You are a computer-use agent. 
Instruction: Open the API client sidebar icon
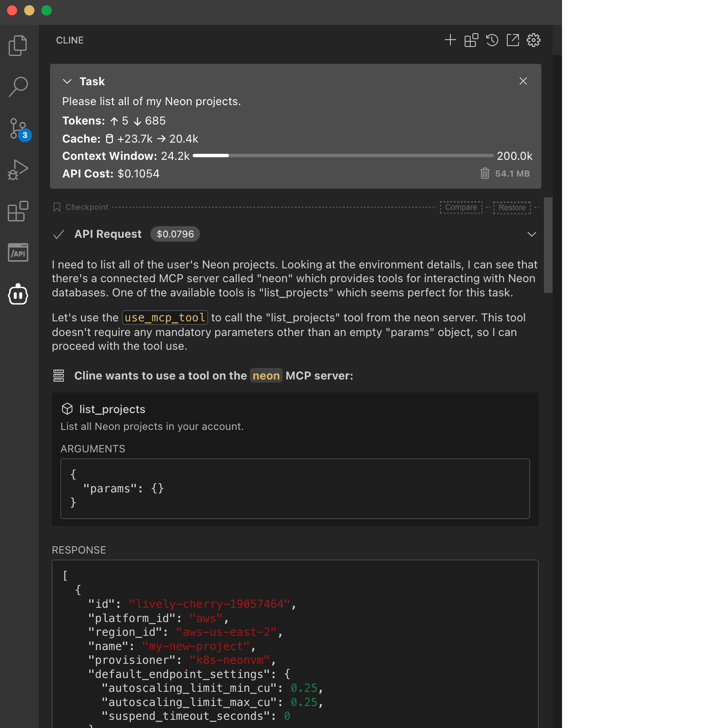pyautogui.click(x=18, y=252)
